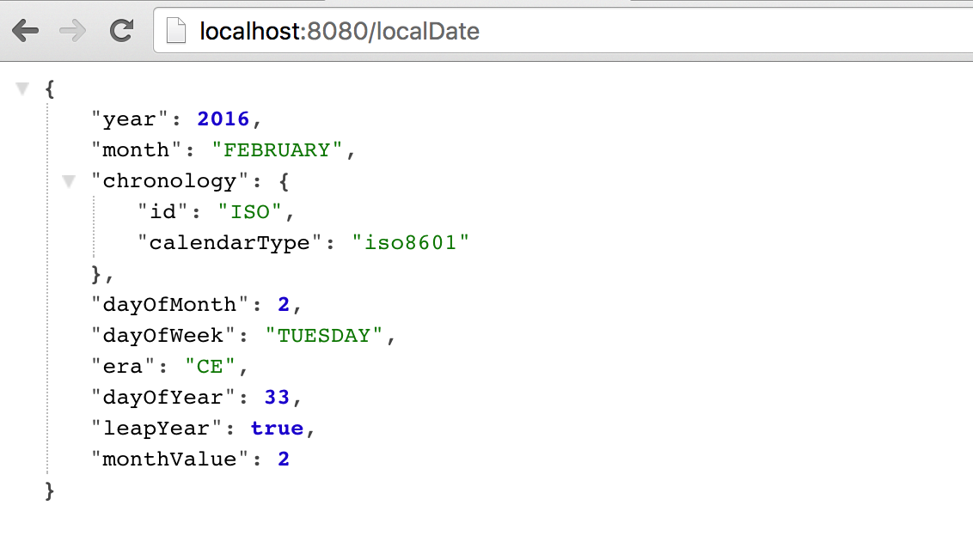
Task: Toggle the top-level JSON disclosure arrow
Action: tap(22, 88)
